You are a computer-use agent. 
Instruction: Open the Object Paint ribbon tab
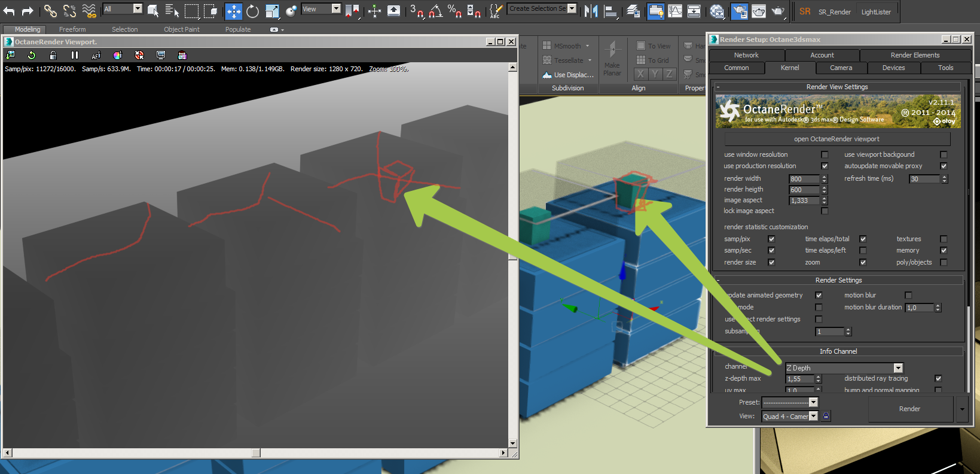182,29
